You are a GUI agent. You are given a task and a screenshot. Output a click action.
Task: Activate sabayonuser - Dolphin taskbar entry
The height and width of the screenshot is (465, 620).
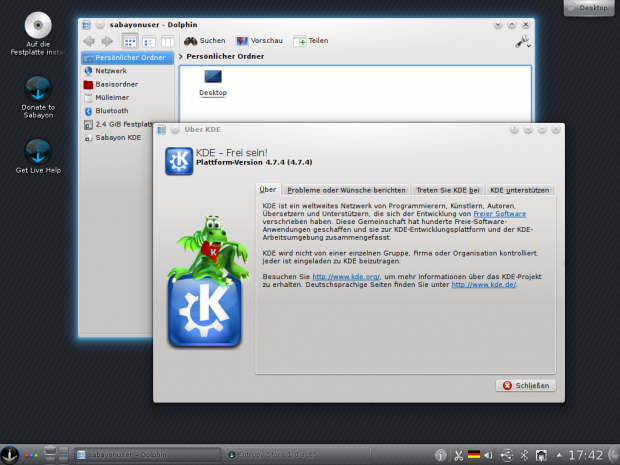147,455
